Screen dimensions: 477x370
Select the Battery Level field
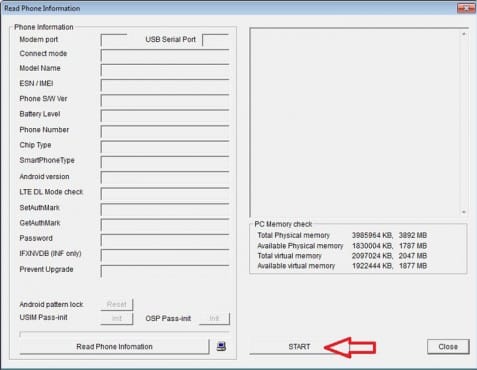(165, 115)
